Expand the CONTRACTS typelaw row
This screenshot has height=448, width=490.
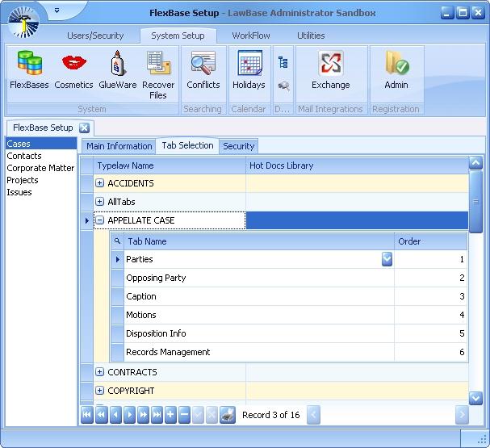pos(99,372)
